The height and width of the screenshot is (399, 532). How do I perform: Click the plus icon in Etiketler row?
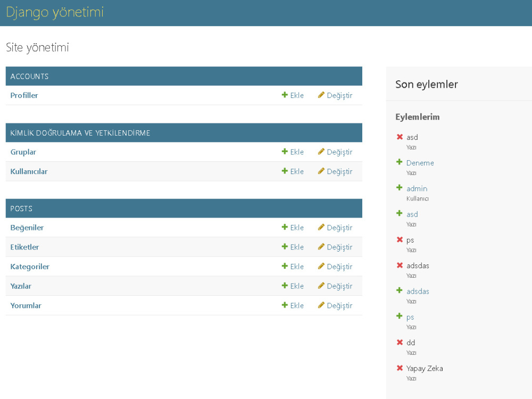pos(285,247)
